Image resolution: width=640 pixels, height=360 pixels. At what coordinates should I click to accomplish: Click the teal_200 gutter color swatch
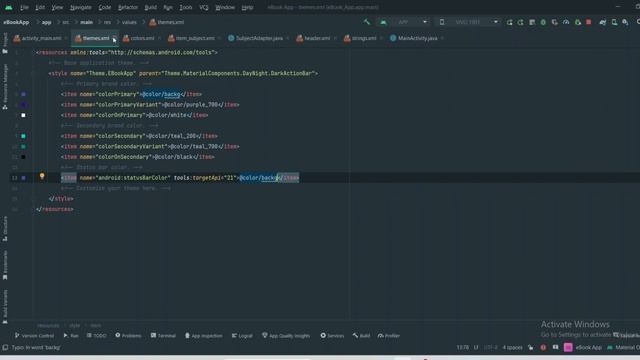(x=24, y=136)
